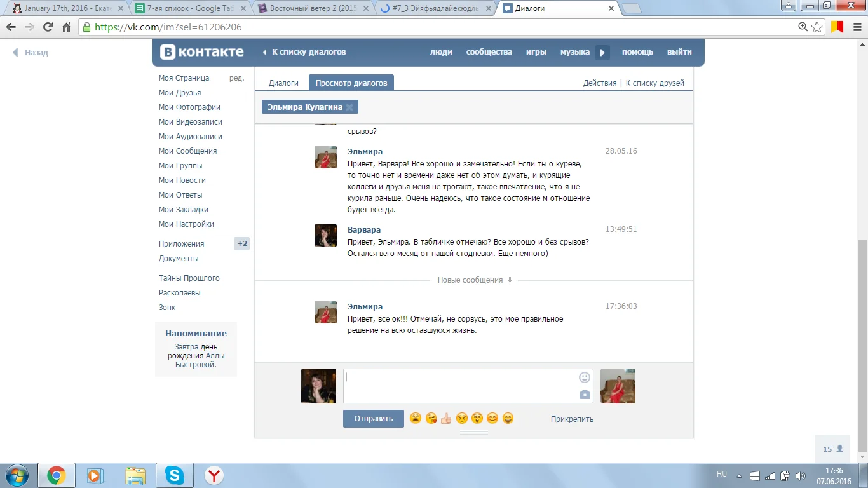Open the Yandex bookmarks extension flag icon
Screen dimensions: 868x488
tap(837, 27)
